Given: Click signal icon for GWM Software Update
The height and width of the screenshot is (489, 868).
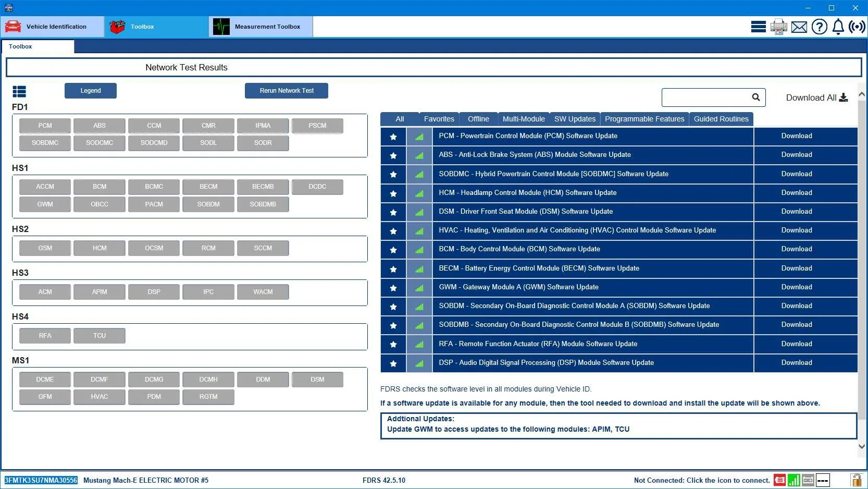Looking at the screenshot, I should pos(419,288).
